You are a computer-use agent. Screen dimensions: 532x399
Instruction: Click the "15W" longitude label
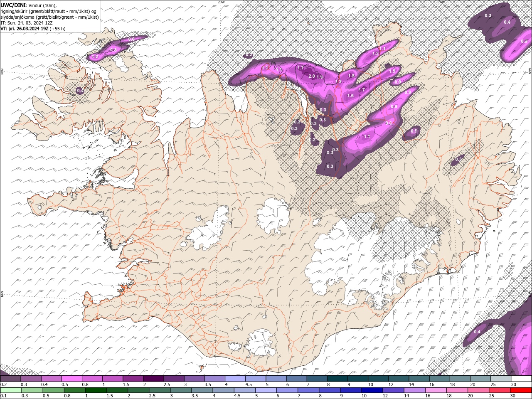(x=440, y=2)
